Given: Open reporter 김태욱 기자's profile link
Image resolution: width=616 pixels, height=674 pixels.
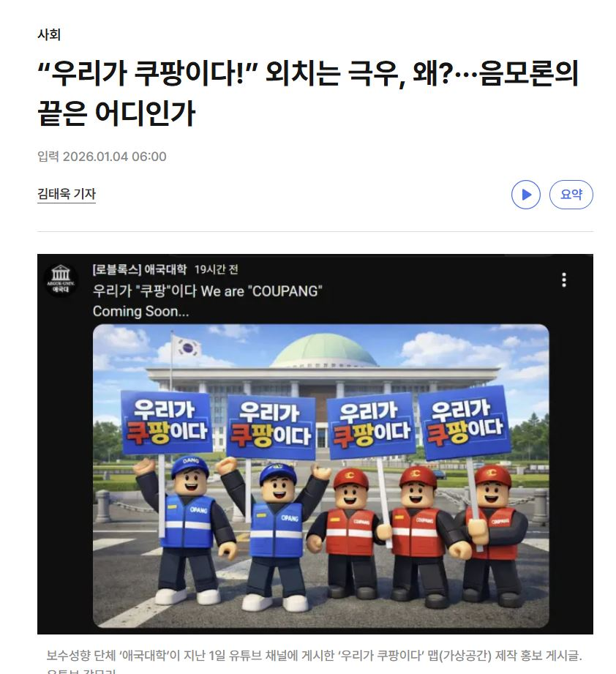Looking at the screenshot, I should pyautogui.click(x=66, y=194).
